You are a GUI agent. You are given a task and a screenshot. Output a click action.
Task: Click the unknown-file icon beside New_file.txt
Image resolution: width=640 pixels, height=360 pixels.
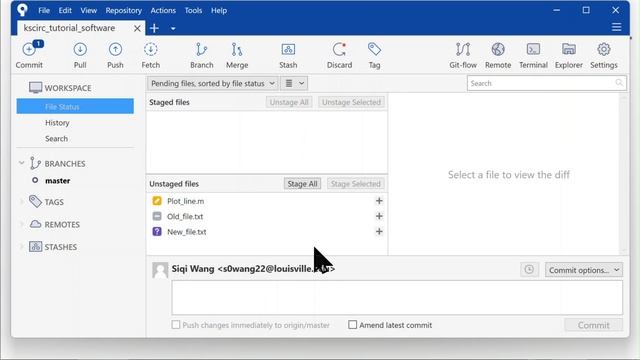pyautogui.click(x=157, y=231)
